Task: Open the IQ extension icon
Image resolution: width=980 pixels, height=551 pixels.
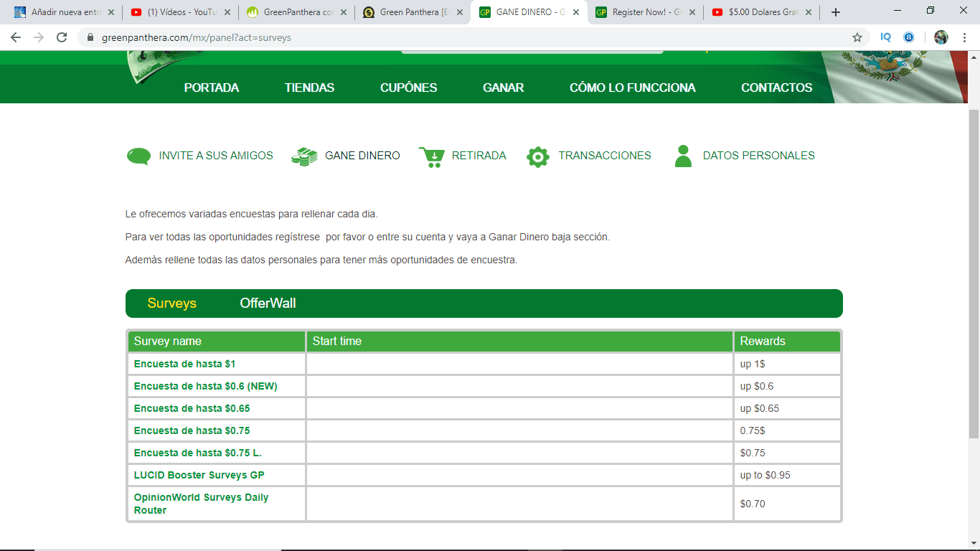Action: [886, 37]
